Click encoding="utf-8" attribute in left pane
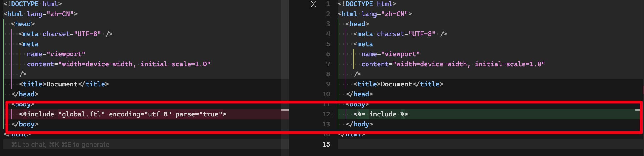The width and height of the screenshot is (644, 156). coord(140,114)
